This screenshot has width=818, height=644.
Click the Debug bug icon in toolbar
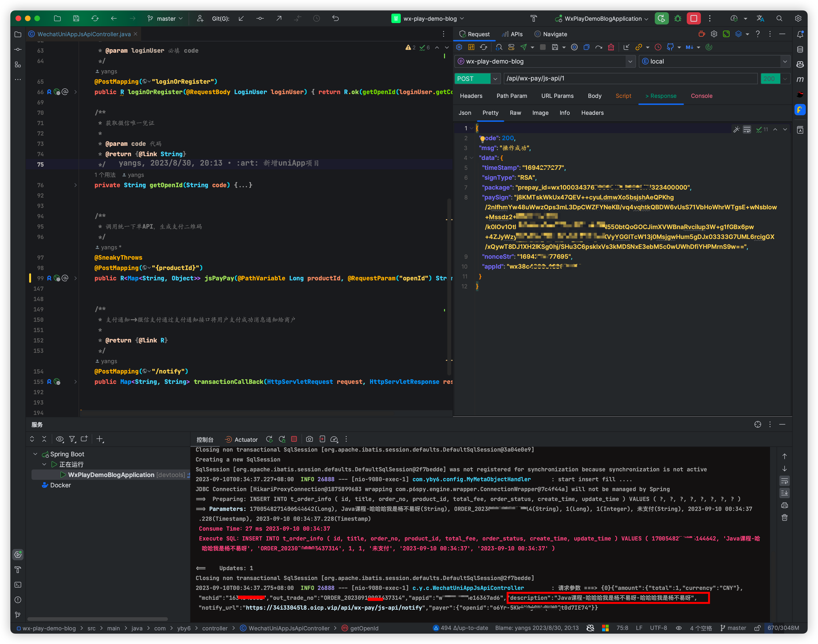[x=678, y=19]
